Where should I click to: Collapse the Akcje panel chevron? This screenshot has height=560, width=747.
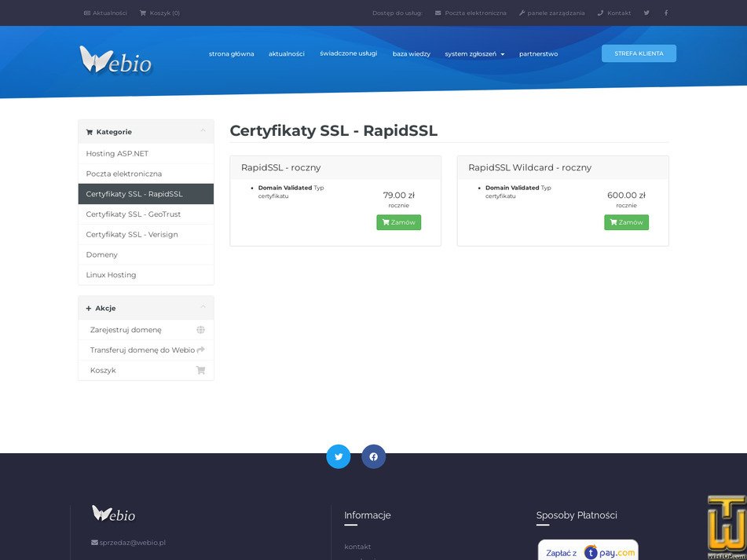pos(203,306)
